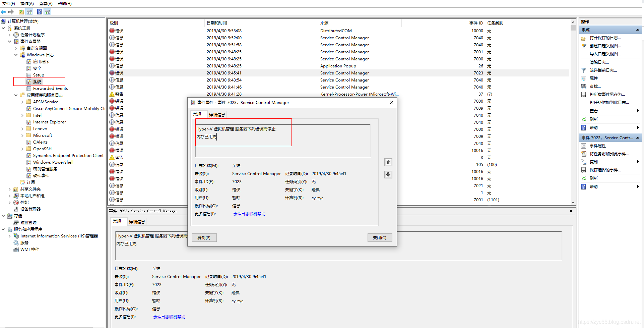Open 打开保存的日志 action icon
The image size is (644, 328).
(584, 38)
